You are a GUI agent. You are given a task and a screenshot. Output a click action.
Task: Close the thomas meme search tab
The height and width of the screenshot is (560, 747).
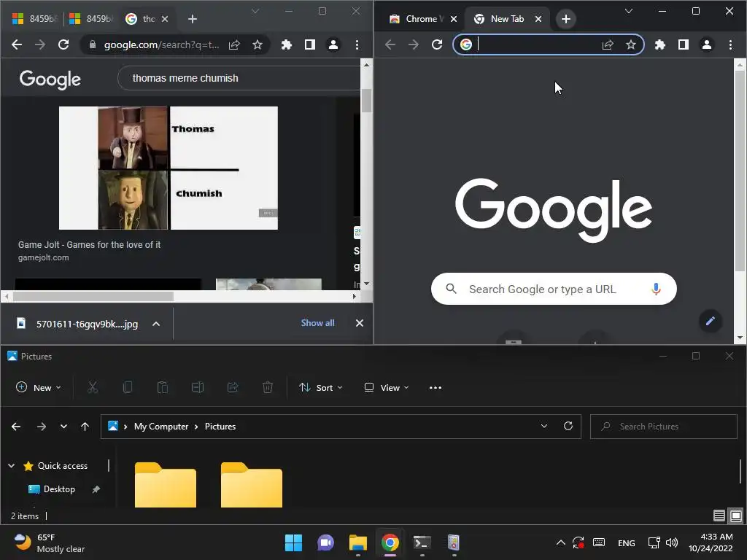click(x=164, y=19)
